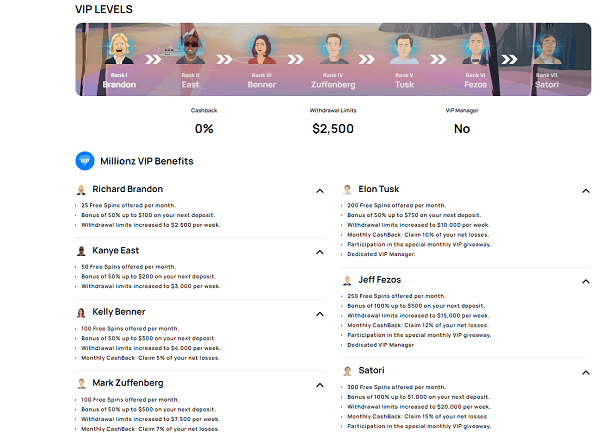600x433 pixels.
Task: Select Rank VII Satori avatar
Action: (546, 50)
